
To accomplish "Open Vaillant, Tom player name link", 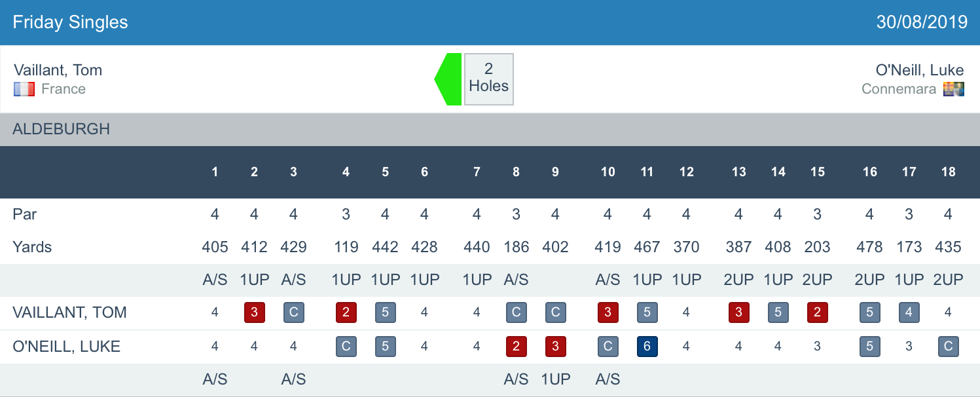I will click(x=58, y=70).
